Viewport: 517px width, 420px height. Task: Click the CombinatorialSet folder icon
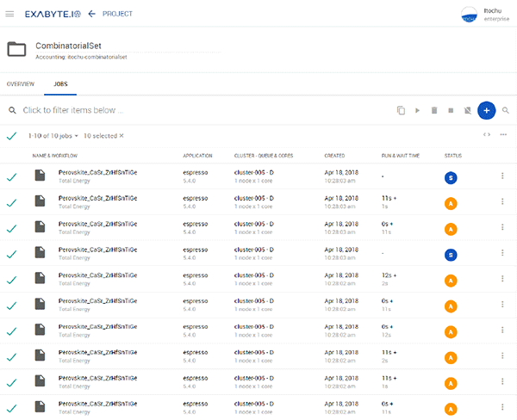pos(16,49)
